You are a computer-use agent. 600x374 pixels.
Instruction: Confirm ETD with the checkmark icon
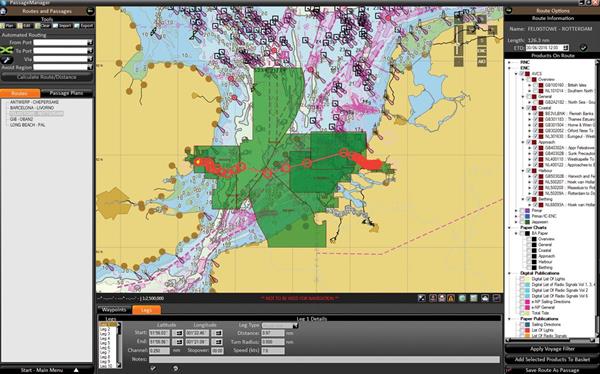583,48
